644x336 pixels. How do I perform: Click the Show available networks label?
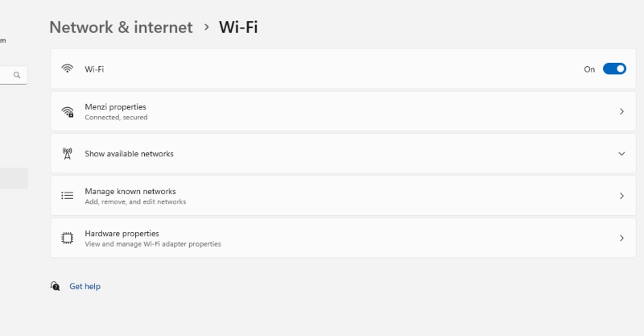(129, 154)
